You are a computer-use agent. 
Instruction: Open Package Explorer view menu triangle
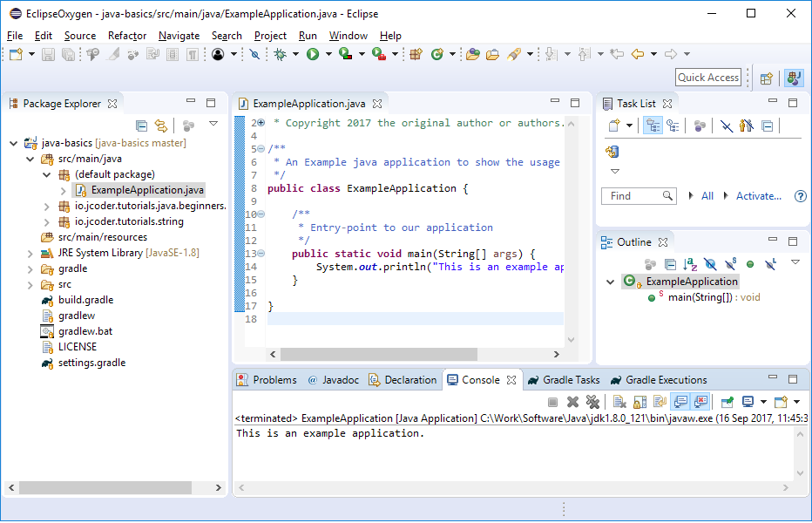click(x=213, y=124)
